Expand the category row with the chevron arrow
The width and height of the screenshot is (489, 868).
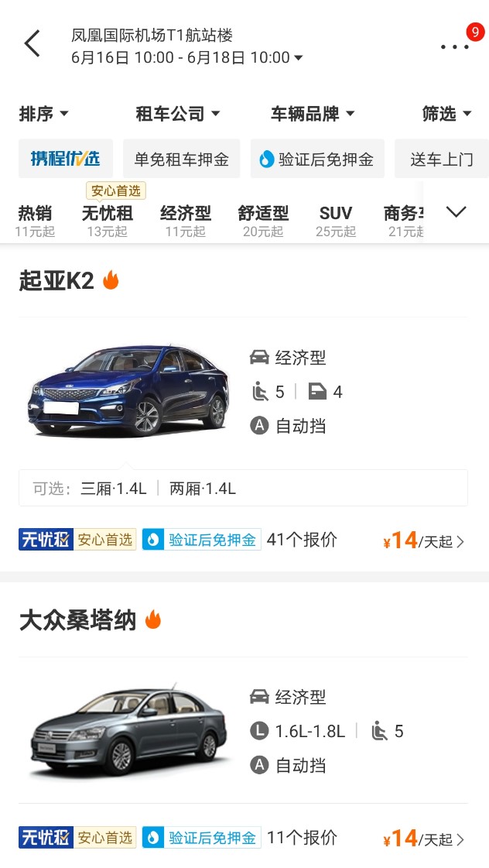click(457, 211)
